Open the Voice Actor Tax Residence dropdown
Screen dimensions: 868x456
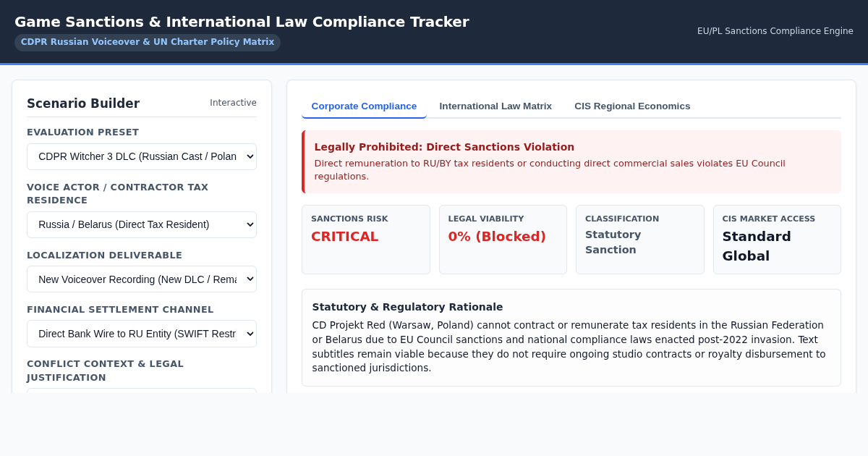click(142, 224)
